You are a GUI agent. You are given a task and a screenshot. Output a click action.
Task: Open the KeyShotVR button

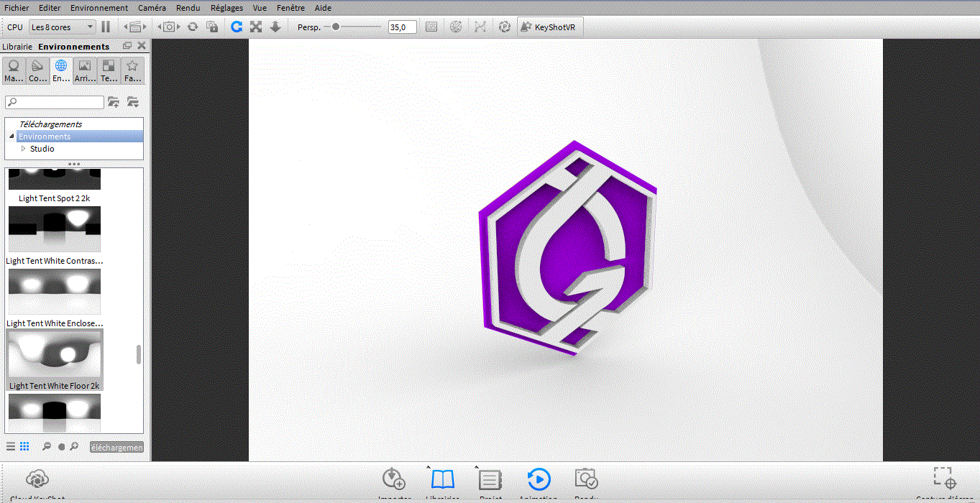pyautogui.click(x=549, y=27)
